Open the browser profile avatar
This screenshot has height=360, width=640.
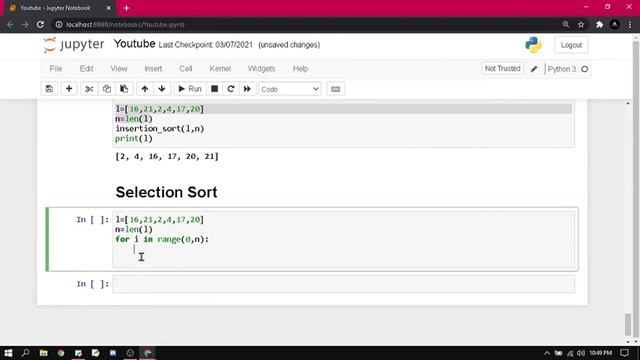click(x=614, y=24)
